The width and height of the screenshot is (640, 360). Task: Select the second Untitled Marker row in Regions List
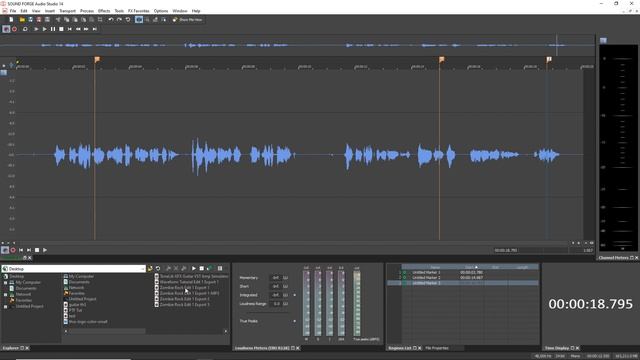tap(462, 278)
